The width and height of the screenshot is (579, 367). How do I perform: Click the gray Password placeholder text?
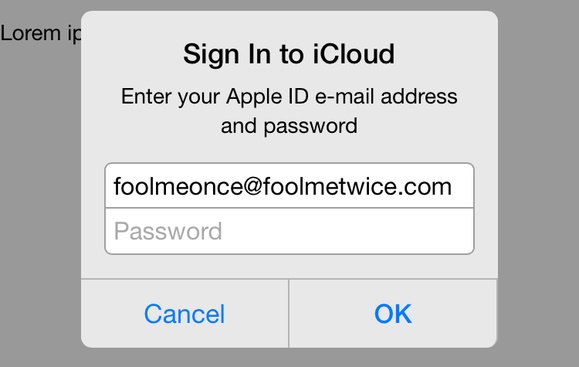168,231
